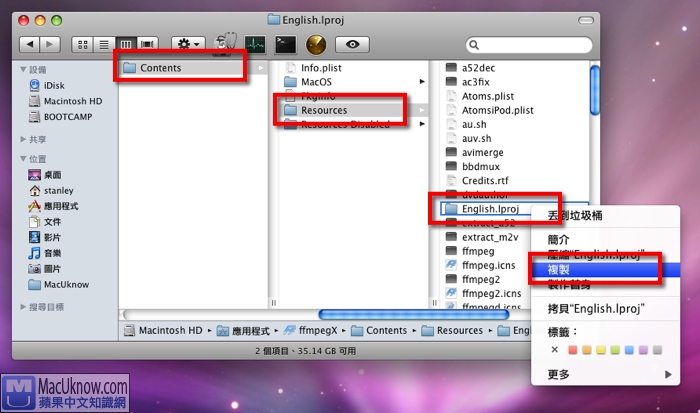Go forward with the right arrow button

[x=50, y=44]
